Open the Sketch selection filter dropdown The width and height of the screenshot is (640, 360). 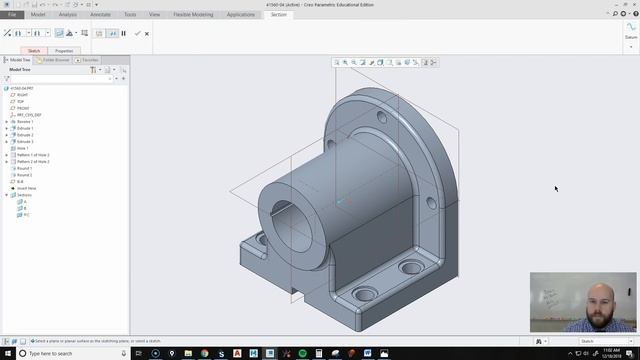pyautogui.click(x=606, y=341)
